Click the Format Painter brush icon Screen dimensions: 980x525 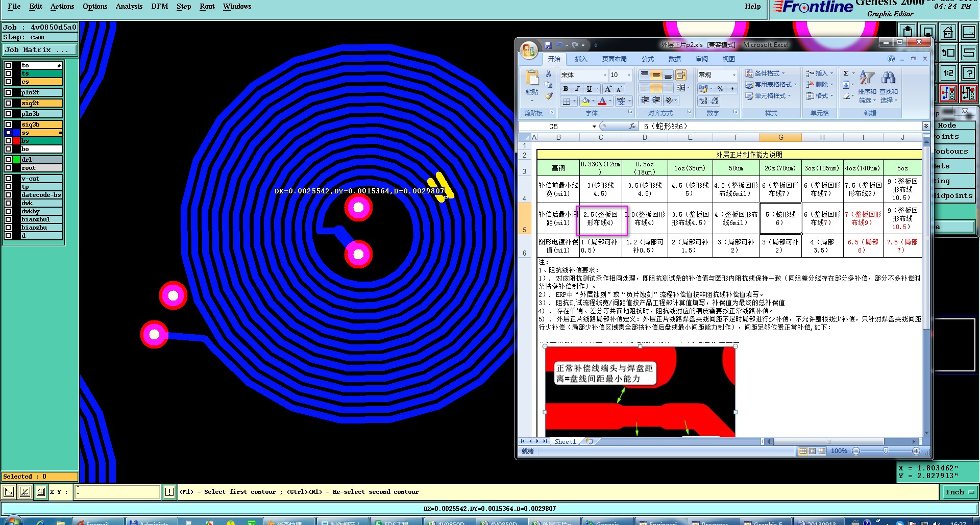click(x=549, y=96)
